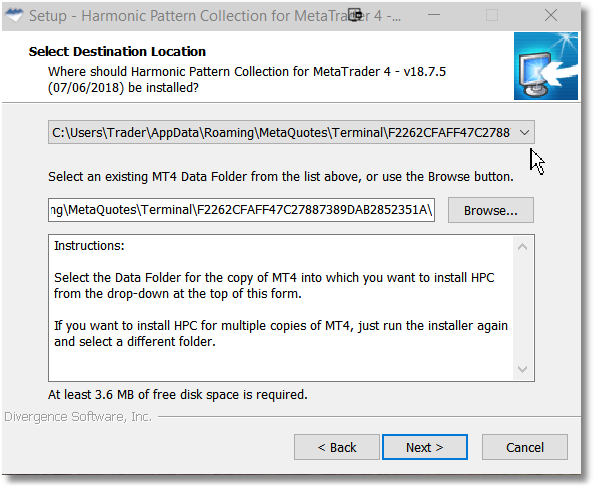
Task: Go to previous step with Back
Action: click(337, 447)
